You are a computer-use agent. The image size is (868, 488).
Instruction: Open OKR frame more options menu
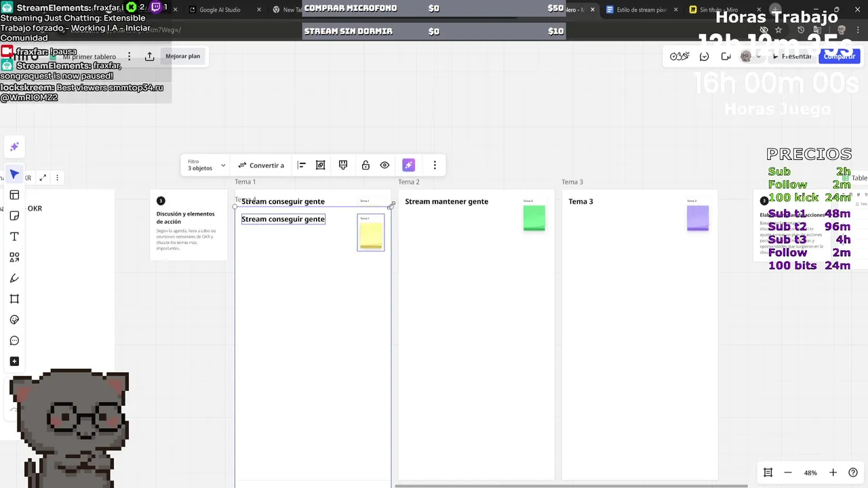click(x=57, y=178)
